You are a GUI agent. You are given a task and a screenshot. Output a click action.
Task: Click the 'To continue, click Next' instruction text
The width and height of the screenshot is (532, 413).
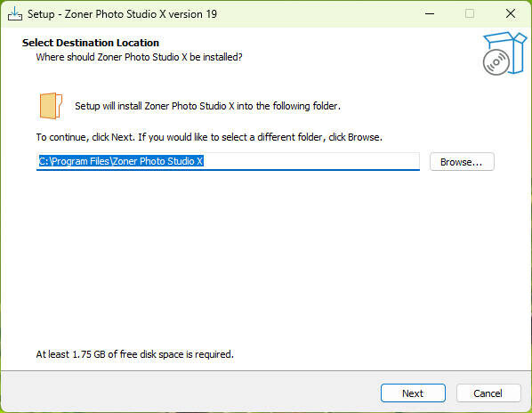click(x=209, y=137)
